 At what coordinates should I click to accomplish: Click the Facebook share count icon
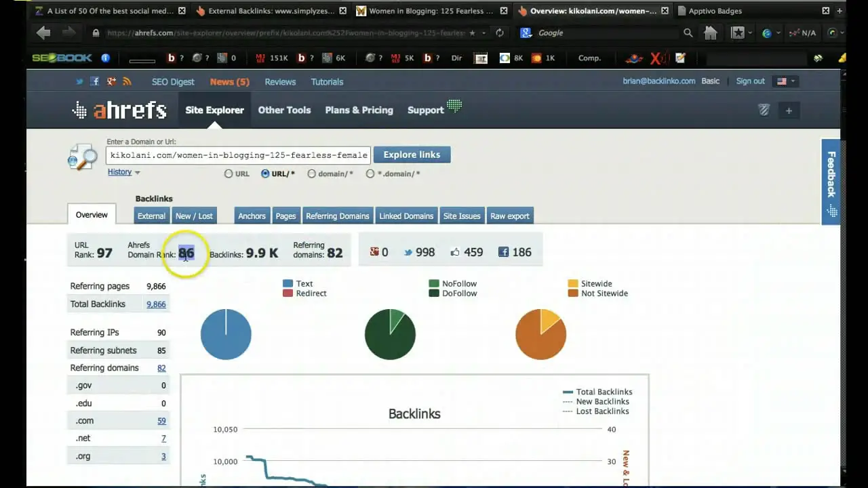[503, 252]
